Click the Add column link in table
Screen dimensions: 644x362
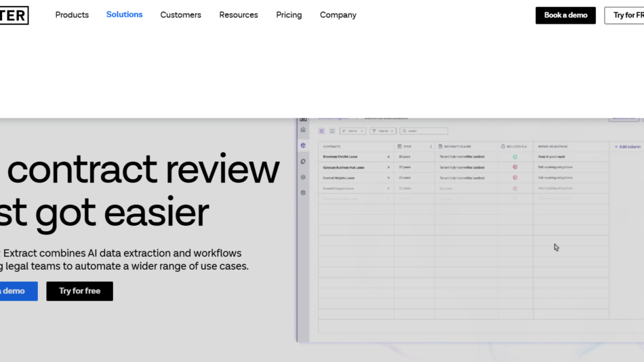627,146
